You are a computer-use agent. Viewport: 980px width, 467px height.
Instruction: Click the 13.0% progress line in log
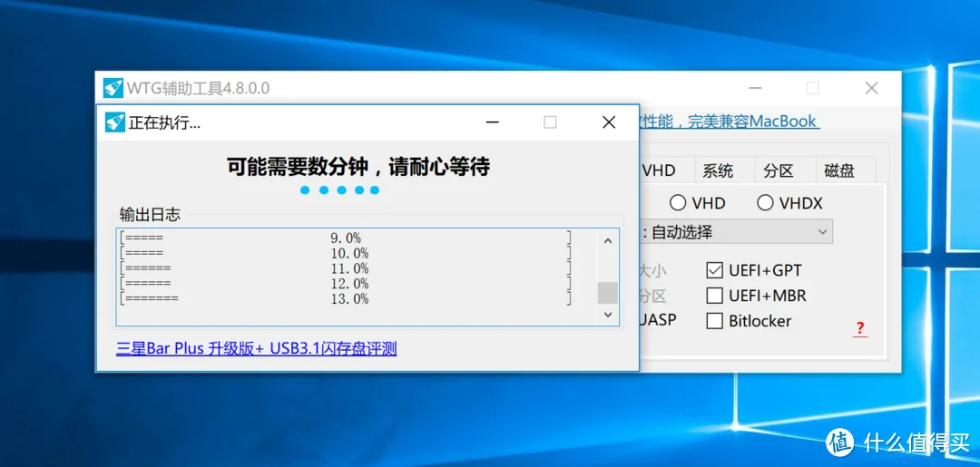347,299
